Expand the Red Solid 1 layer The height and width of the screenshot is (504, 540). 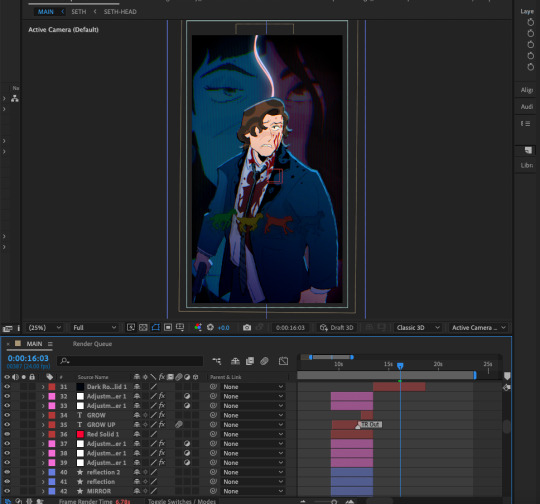point(43,434)
